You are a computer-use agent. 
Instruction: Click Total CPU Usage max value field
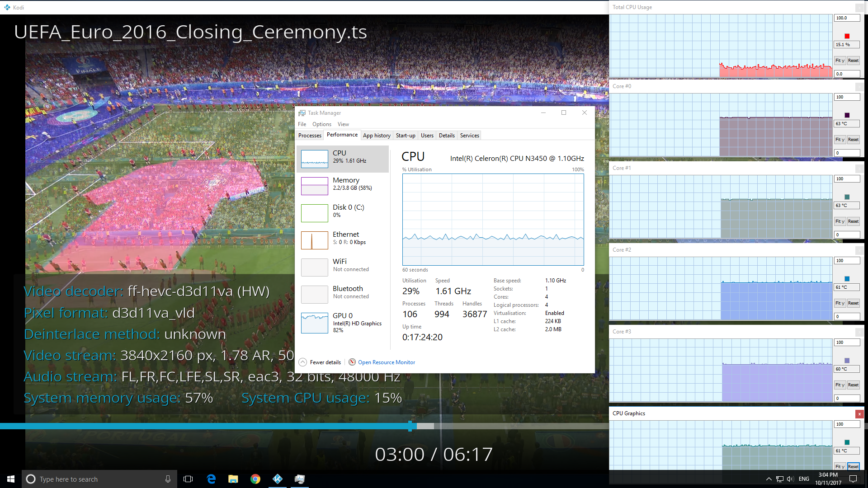click(847, 18)
